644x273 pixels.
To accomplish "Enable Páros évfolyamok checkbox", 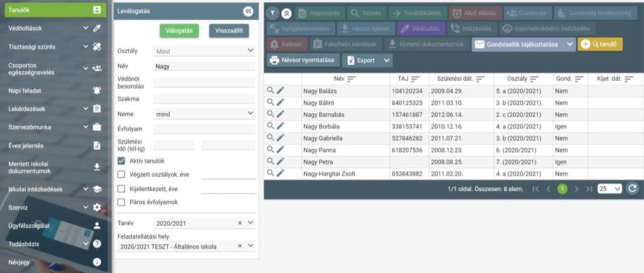I will pos(121,202).
